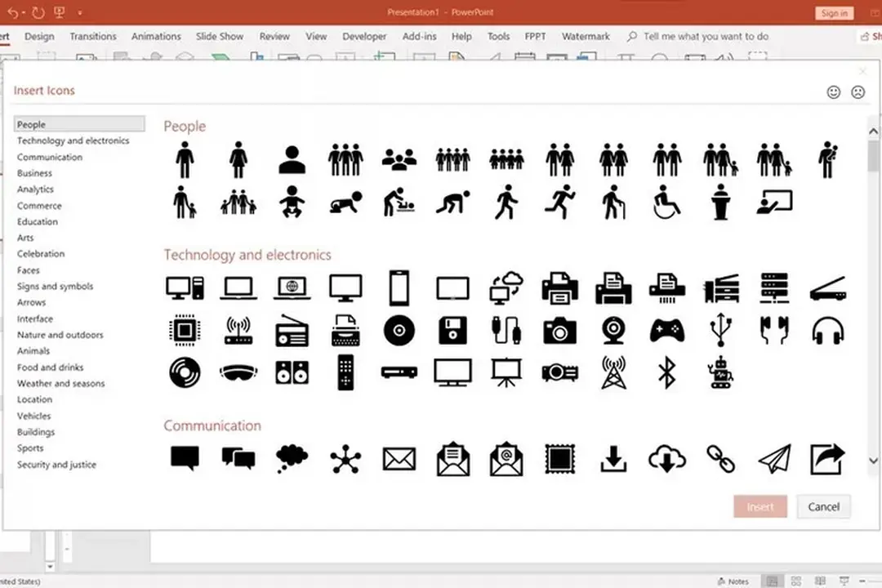
Task: Select the Animals category in the sidebar
Action: click(x=33, y=350)
